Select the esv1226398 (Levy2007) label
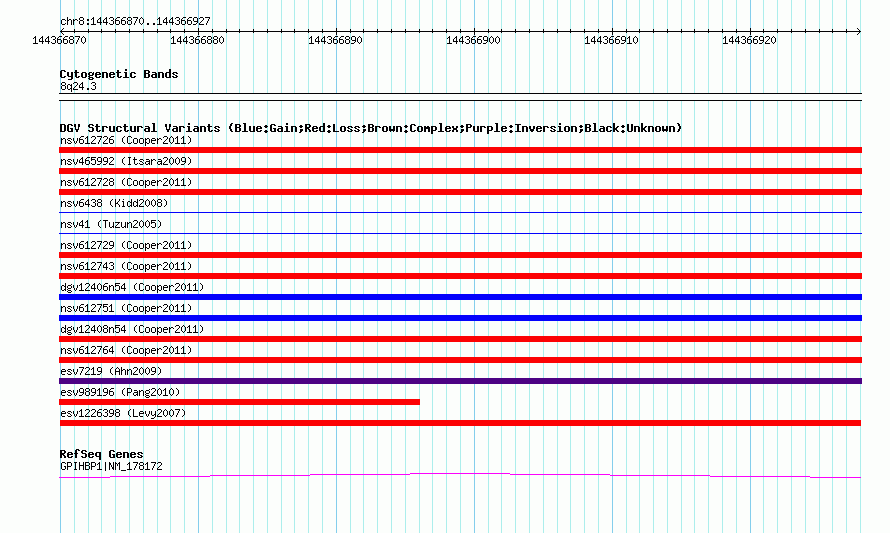 pyautogui.click(x=123, y=413)
